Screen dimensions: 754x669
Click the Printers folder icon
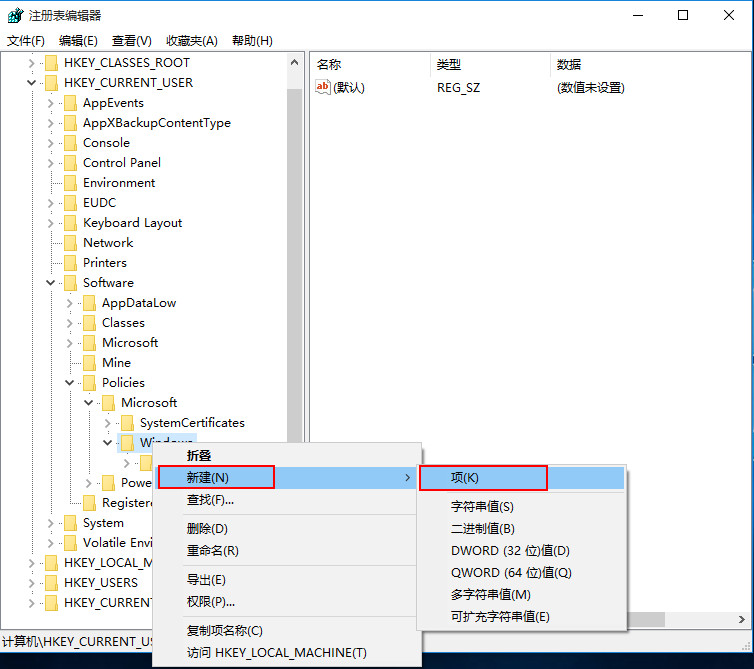(x=71, y=263)
